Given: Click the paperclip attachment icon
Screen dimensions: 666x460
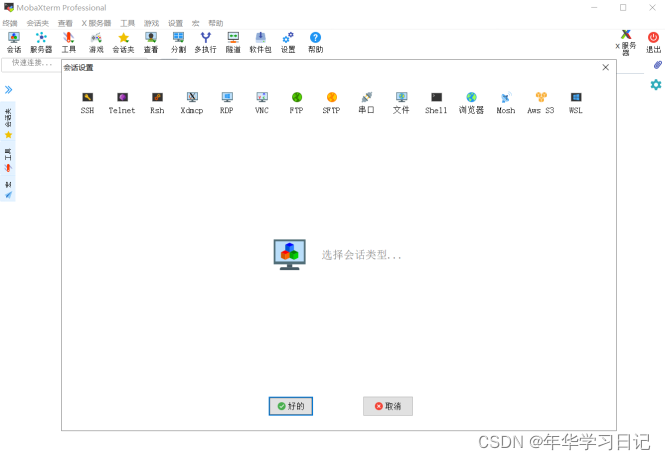Looking at the screenshot, I should tap(658, 65).
